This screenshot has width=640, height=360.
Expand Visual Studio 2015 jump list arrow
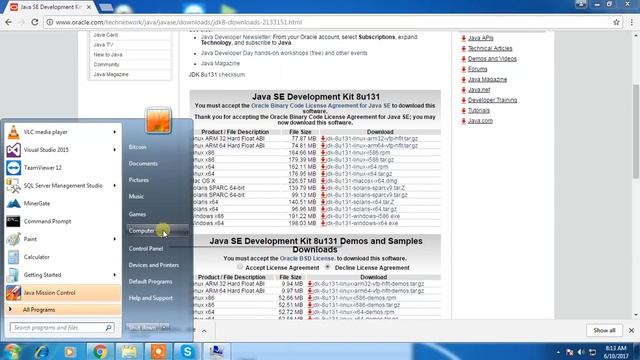tap(115, 150)
